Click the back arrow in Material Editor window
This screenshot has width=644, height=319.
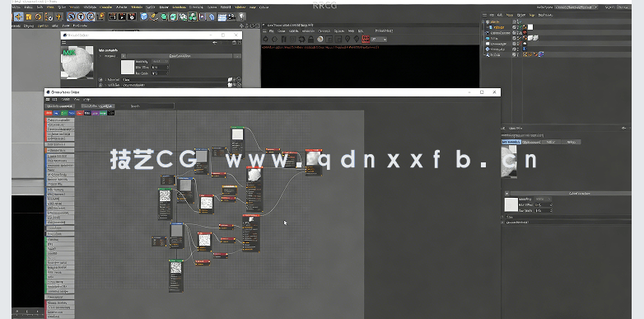point(215,42)
